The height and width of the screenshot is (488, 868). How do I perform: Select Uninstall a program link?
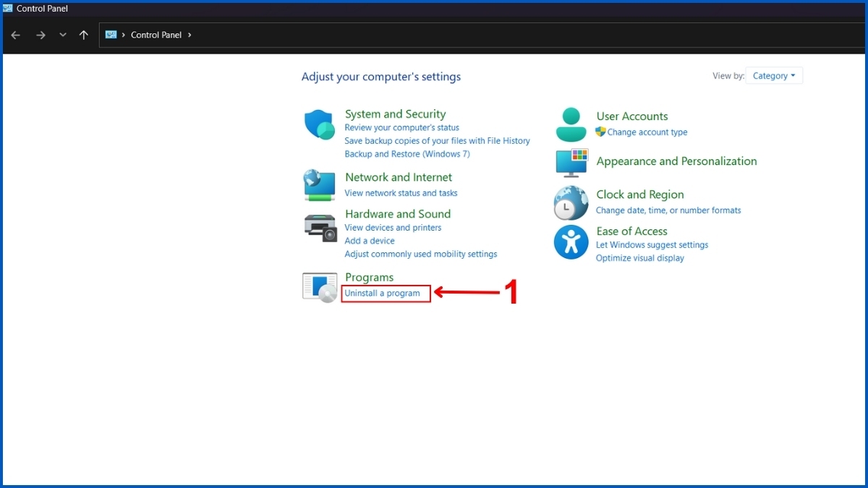pos(382,294)
